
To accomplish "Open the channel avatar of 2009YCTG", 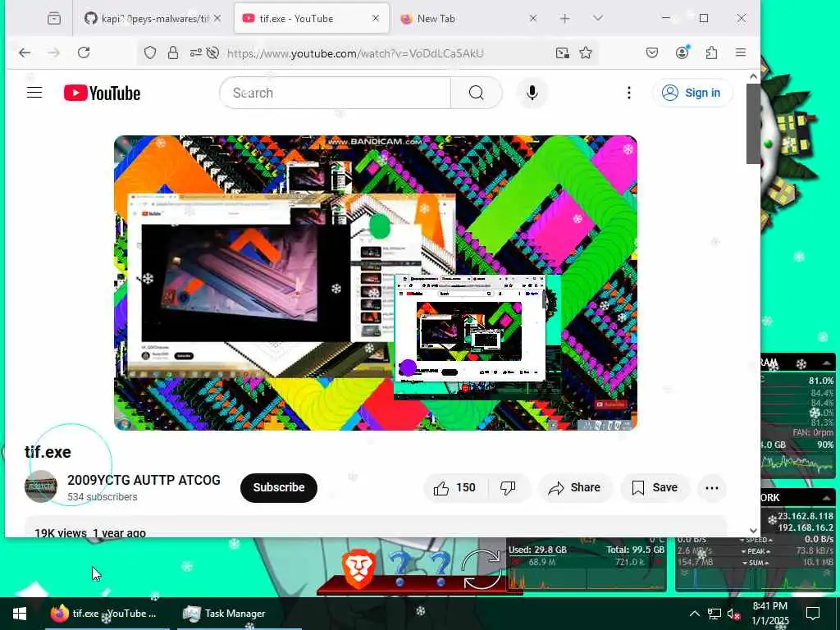I will point(41,486).
